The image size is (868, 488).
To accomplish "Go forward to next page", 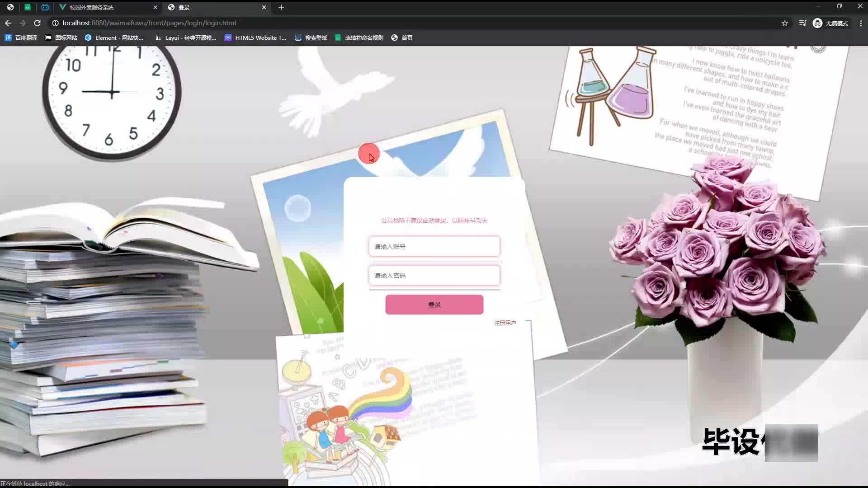I will (23, 23).
